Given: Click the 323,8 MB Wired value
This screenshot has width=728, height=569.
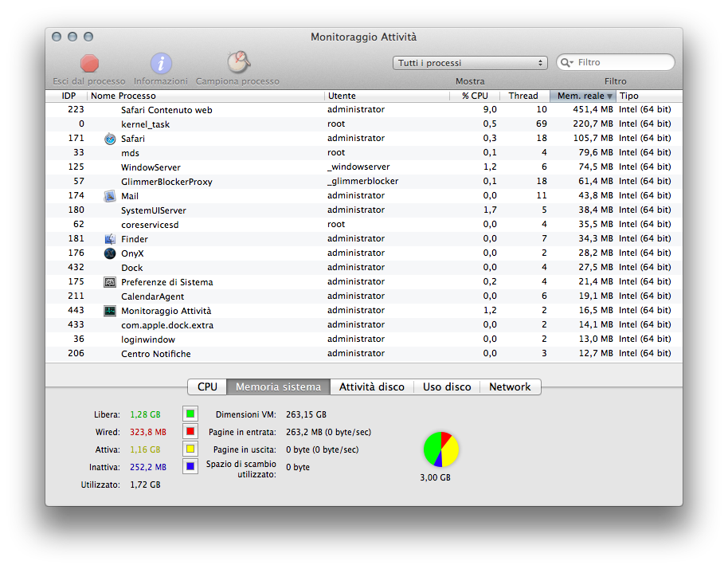Looking at the screenshot, I should pyautogui.click(x=148, y=432).
